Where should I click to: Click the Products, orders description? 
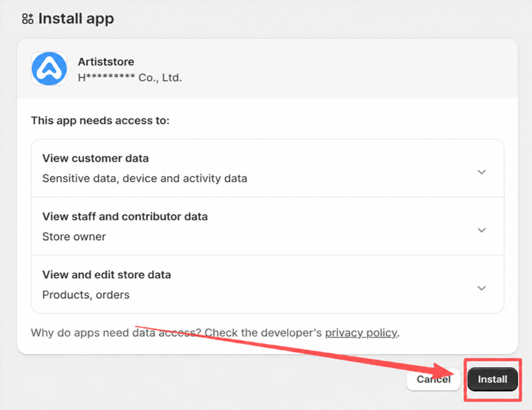(86, 295)
